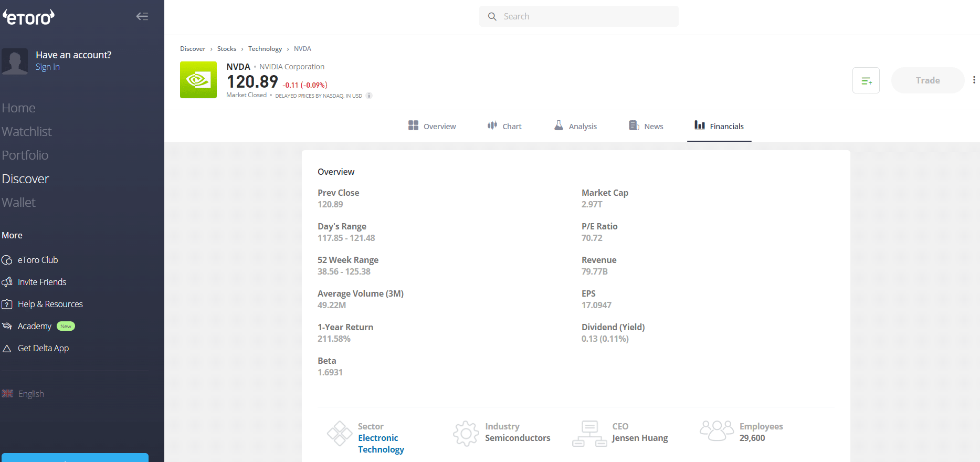This screenshot has height=462, width=980.
Task: Go to Stocks breadcrumb
Action: point(227,49)
